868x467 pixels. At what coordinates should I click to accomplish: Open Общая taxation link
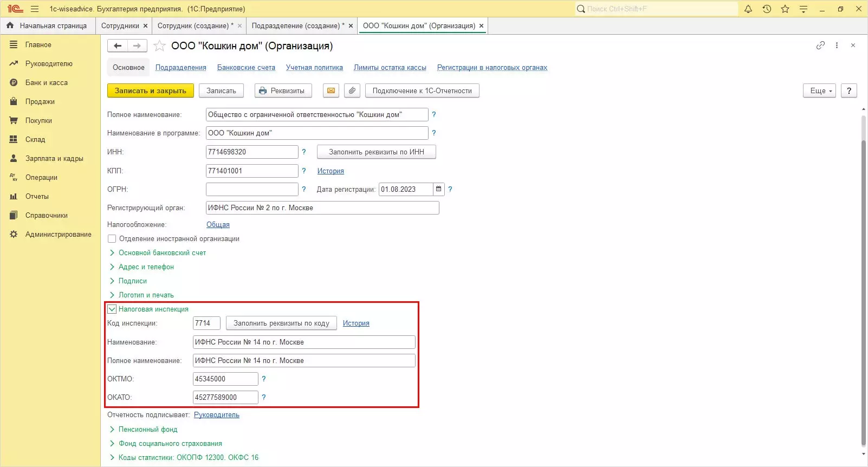pyautogui.click(x=218, y=224)
